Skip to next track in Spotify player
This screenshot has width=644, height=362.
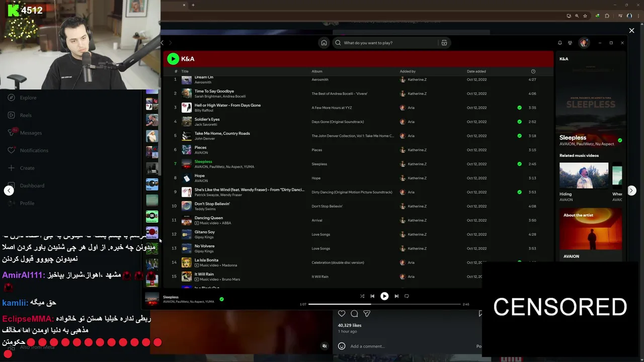click(x=396, y=296)
